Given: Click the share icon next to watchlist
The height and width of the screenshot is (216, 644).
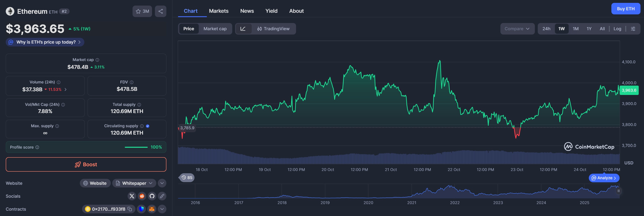Looking at the screenshot, I should click(160, 11).
